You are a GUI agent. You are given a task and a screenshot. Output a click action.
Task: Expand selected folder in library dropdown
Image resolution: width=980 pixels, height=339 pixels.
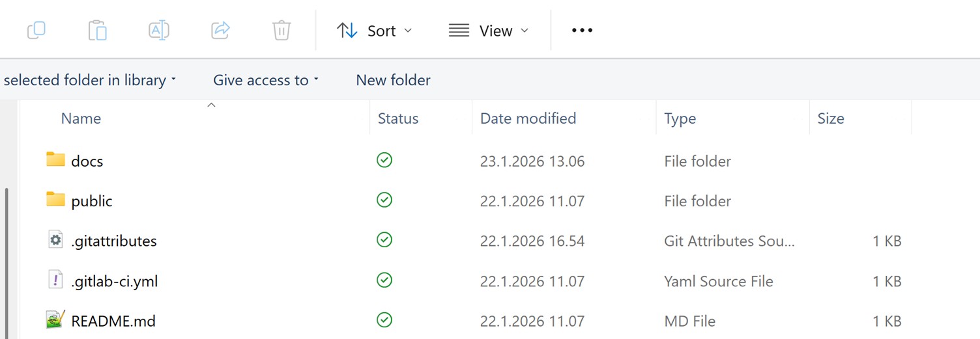(90, 80)
